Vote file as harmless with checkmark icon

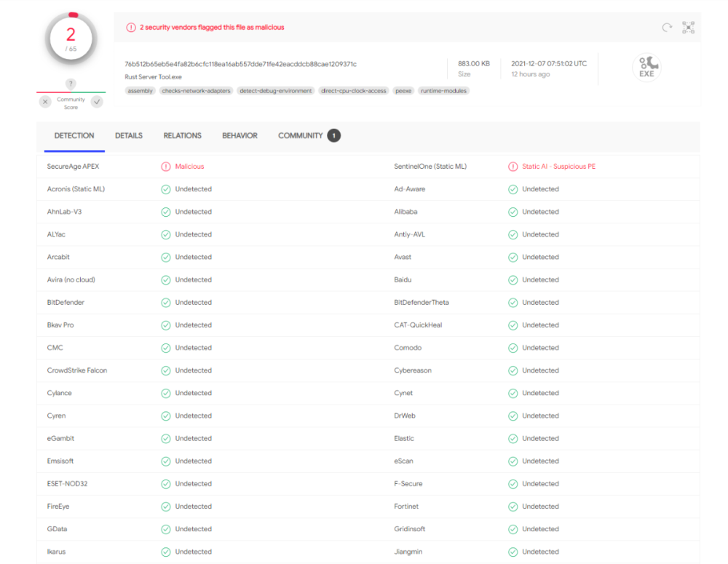97,103
